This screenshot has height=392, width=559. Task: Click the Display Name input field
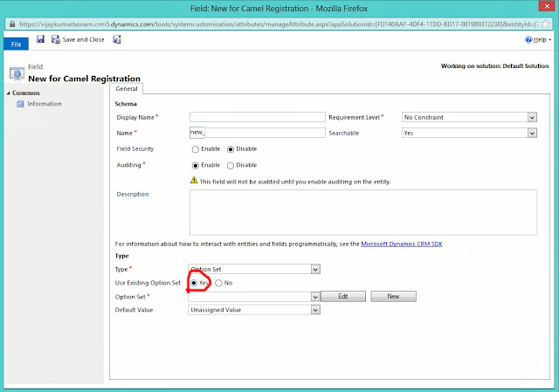(258, 117)
